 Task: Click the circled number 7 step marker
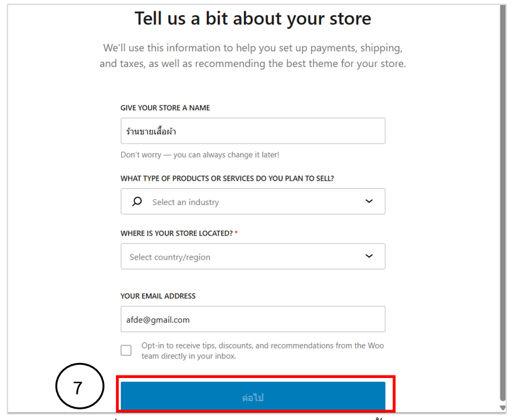pos(78,388)
